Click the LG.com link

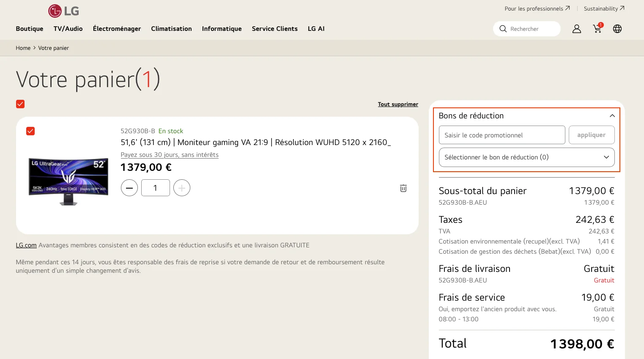click(26, 245)
